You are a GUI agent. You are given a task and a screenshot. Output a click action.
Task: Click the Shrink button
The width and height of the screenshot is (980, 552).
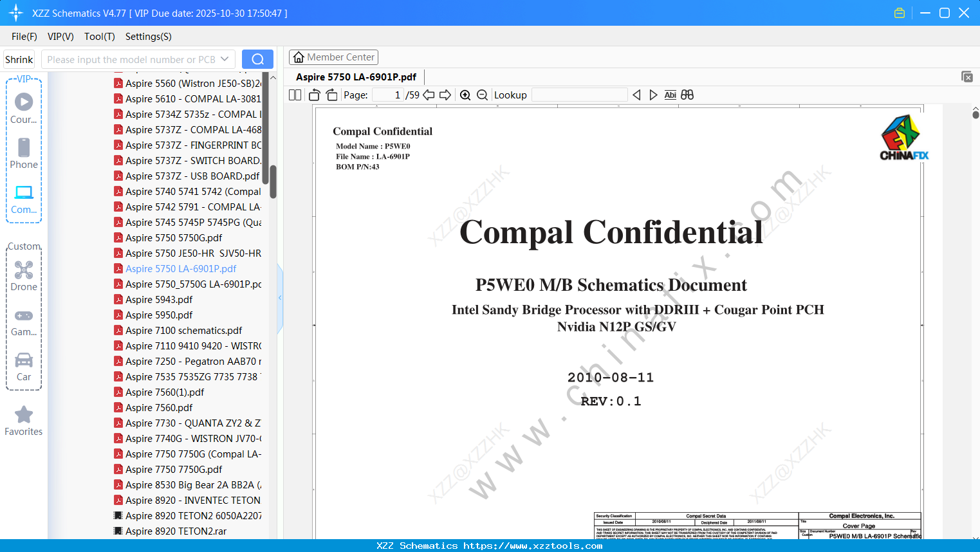point(19,59)
